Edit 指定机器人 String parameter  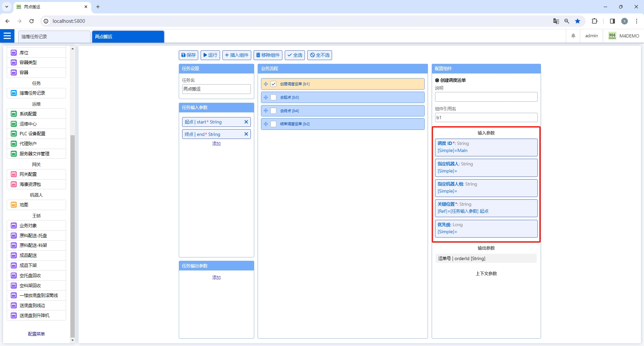(486, 168)
